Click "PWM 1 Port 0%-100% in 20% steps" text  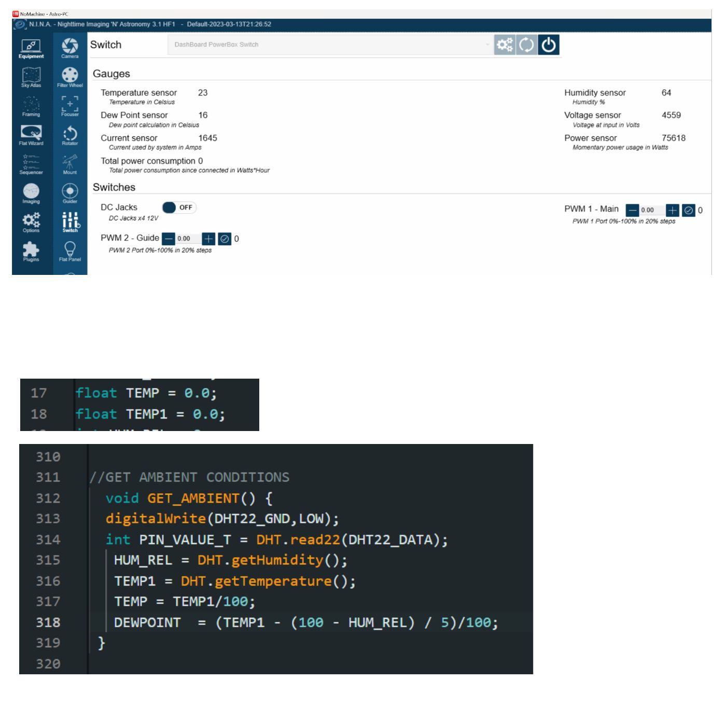coord(624,221)
